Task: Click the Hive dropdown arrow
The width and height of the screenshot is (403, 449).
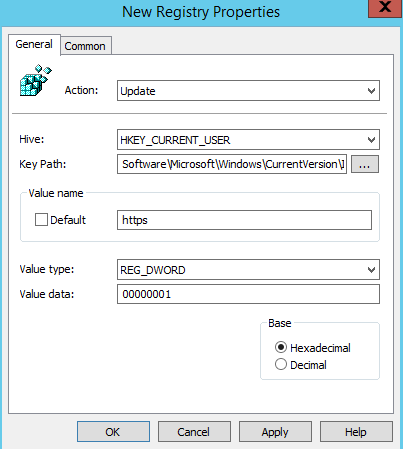Action: point(371,140)
